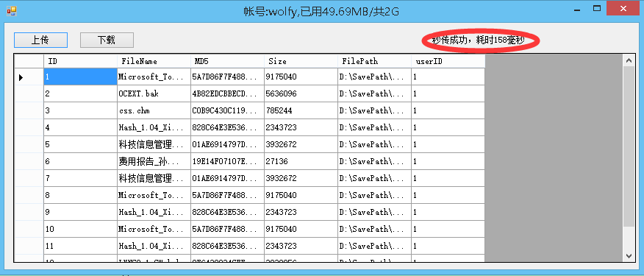Screen dimensions: 644x276
Task: Select the ID cell with value 10
Action: pyautogui.click(x=81, y=229)
